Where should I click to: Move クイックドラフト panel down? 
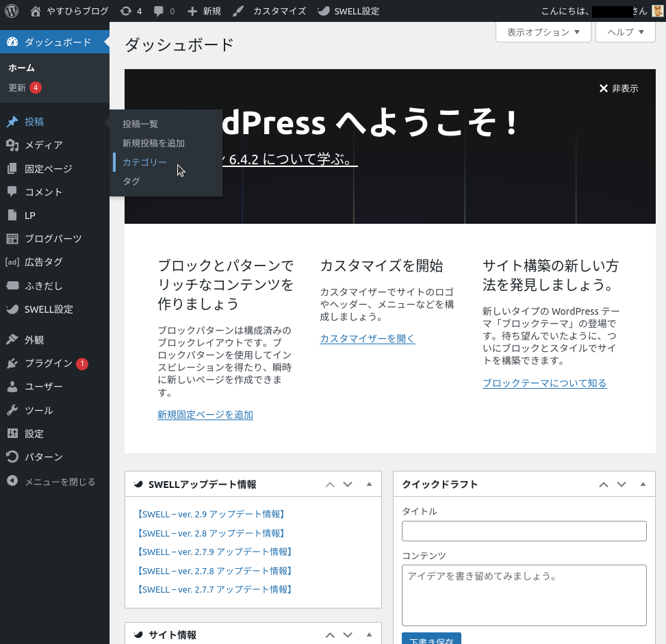pos(622,485)
